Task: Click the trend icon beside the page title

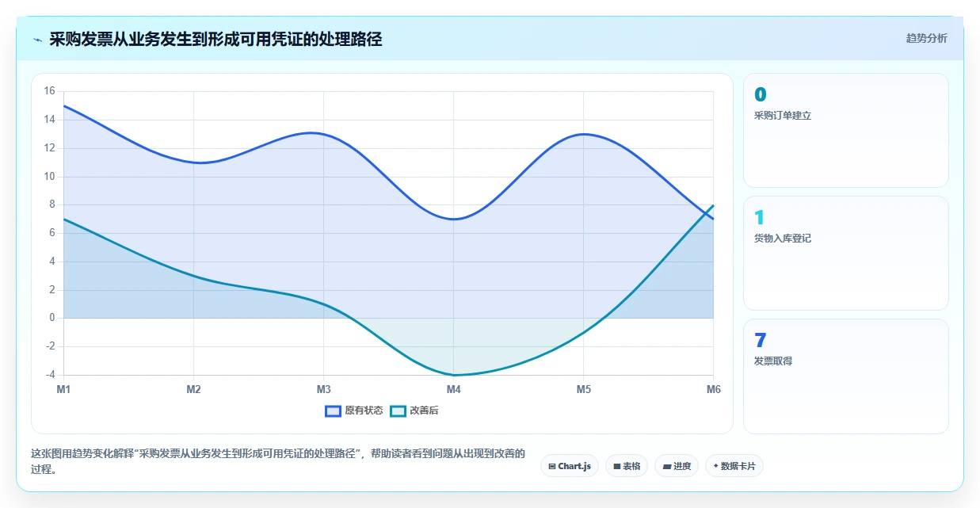Action: pos(38,40)
